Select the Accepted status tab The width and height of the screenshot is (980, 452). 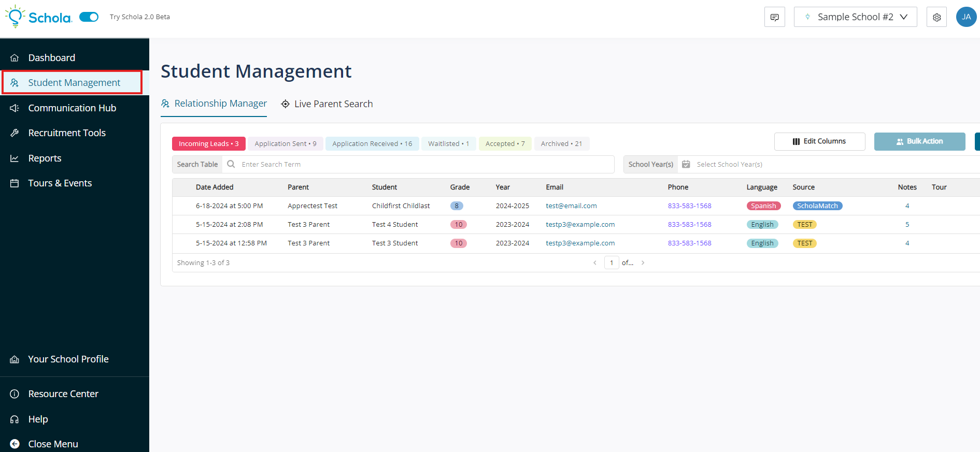[505, 143]
